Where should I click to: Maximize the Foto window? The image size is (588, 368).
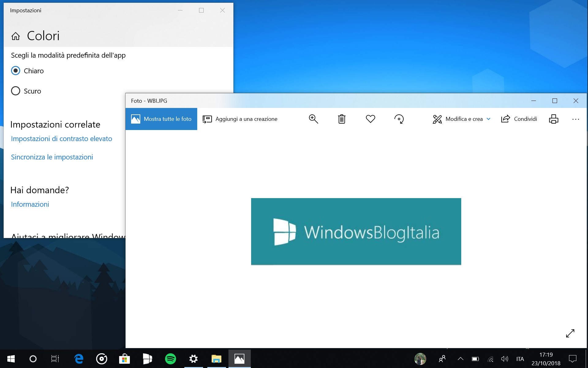coord(555,101)
